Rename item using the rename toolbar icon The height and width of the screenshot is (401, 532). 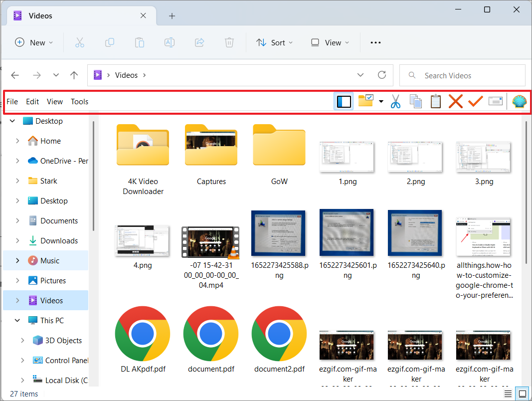tap(496, 101)
